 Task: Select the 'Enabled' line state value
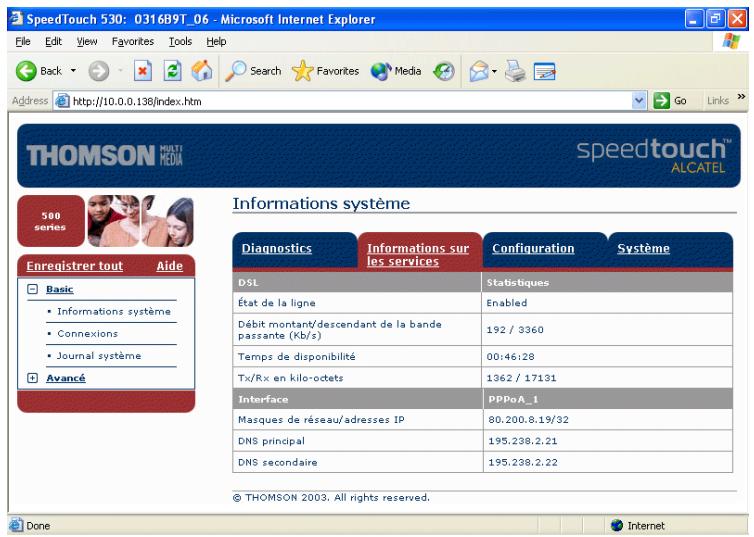click(x=507, y=303)
